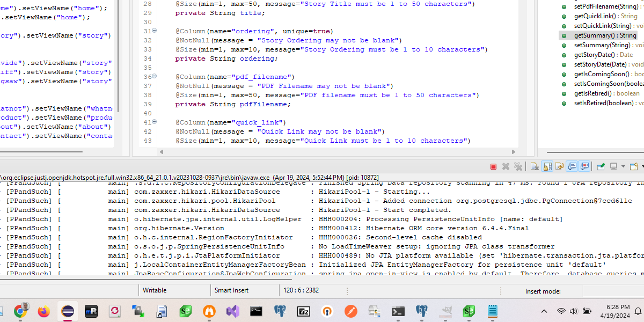Select getSummary() in the outline
The image size is (644, 322).
[x=604, y=35]
